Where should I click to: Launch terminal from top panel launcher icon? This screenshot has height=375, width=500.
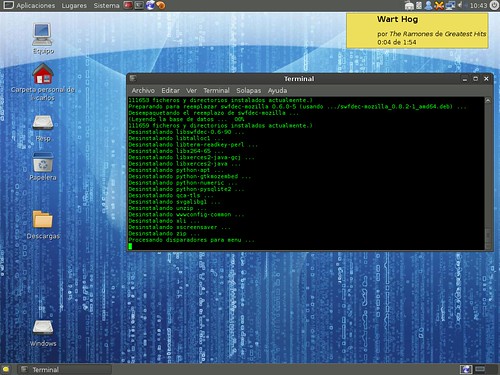click(x=139, y=5)
